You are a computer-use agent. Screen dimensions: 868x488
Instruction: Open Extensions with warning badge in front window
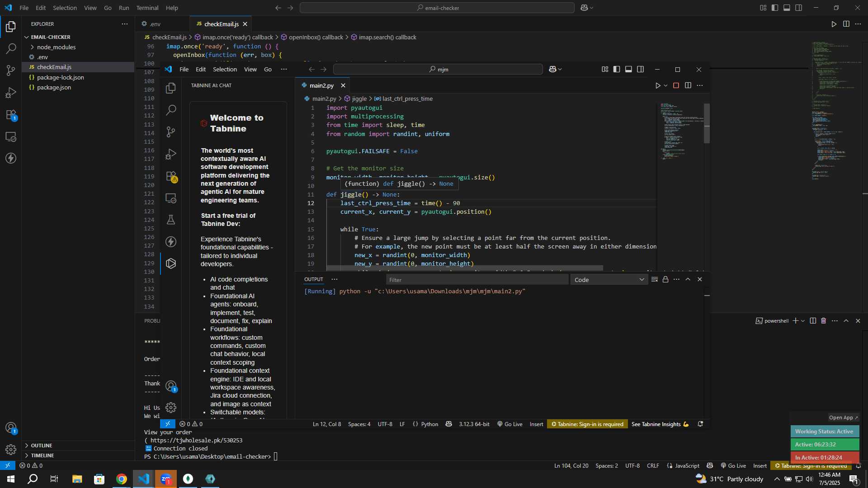tap(171, 176)
